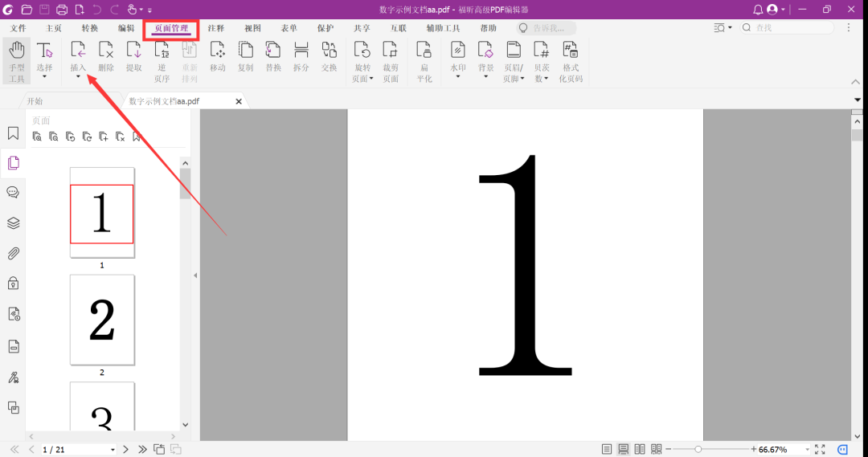Select page 2 thumbnail
This screenshot has width=868, height=457.
pos(102,320)
